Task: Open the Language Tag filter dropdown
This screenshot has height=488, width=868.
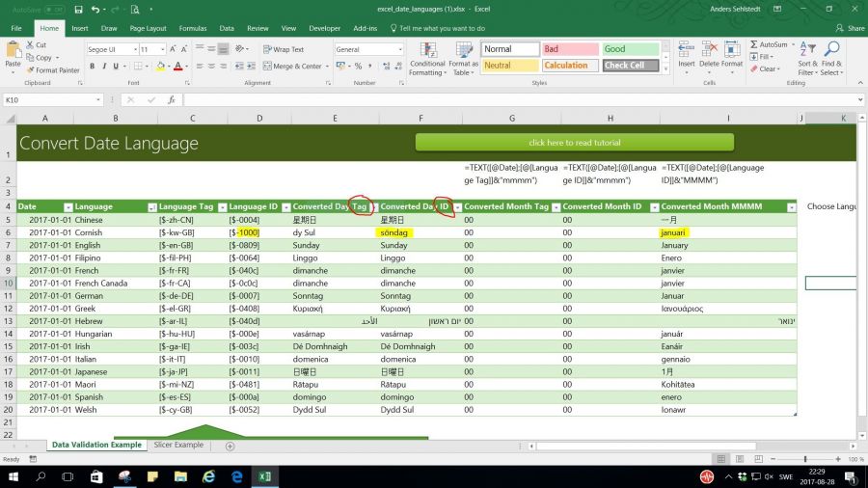Action: 222,207
